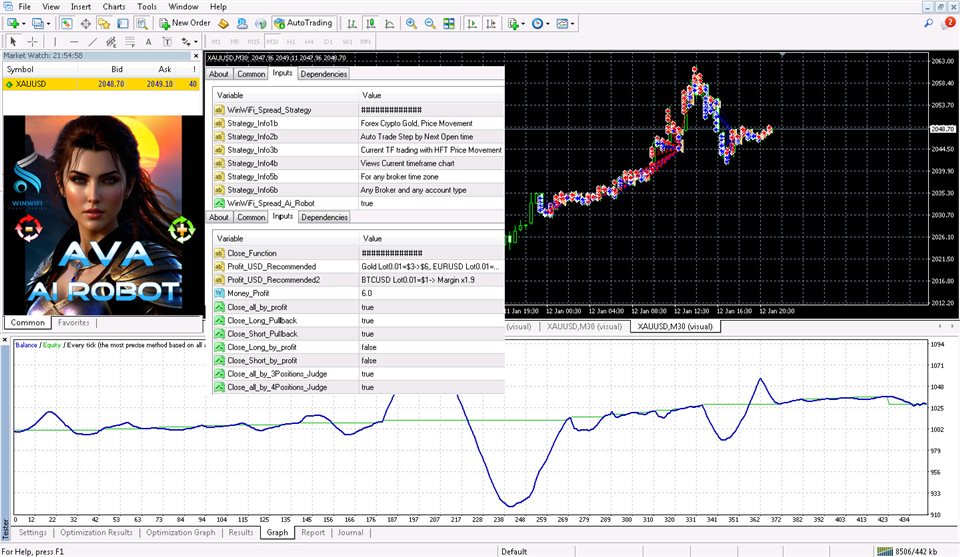960x557 pixels.
Task: Tile chart windows with grid icon
Action: 449,23
